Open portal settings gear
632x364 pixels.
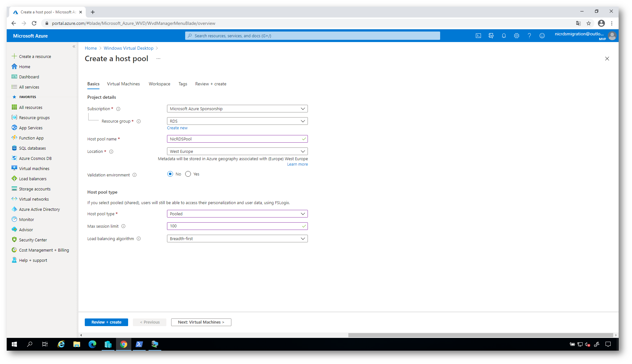[x=517, y=36]
